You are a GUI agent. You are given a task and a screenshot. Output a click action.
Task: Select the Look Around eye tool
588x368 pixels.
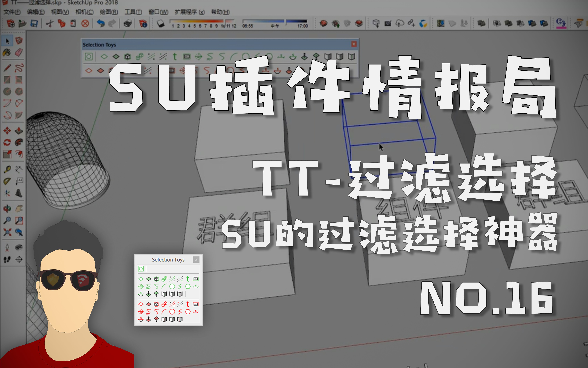pos(19,247)
